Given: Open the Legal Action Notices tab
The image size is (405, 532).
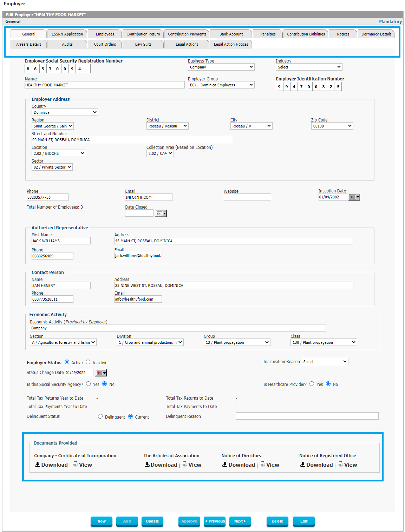Looking at the screenshot, I should (x=231, y=44).
